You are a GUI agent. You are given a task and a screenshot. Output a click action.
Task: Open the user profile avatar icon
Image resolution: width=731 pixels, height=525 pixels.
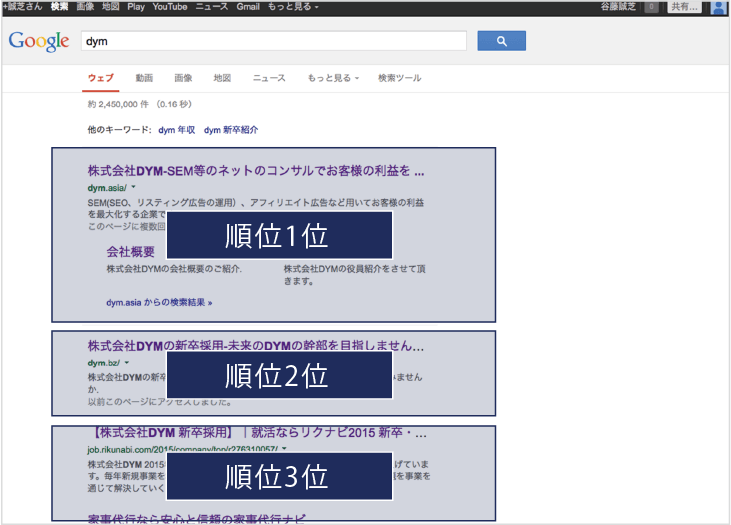point(718,7)
